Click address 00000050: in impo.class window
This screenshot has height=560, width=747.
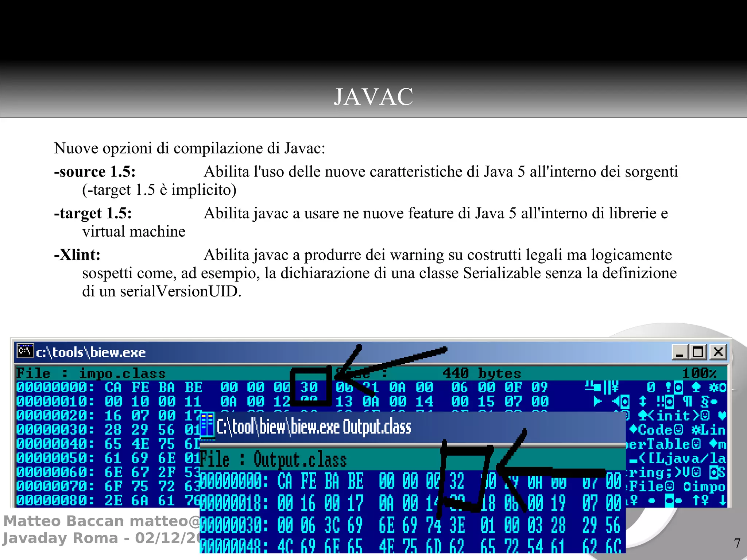55,458
